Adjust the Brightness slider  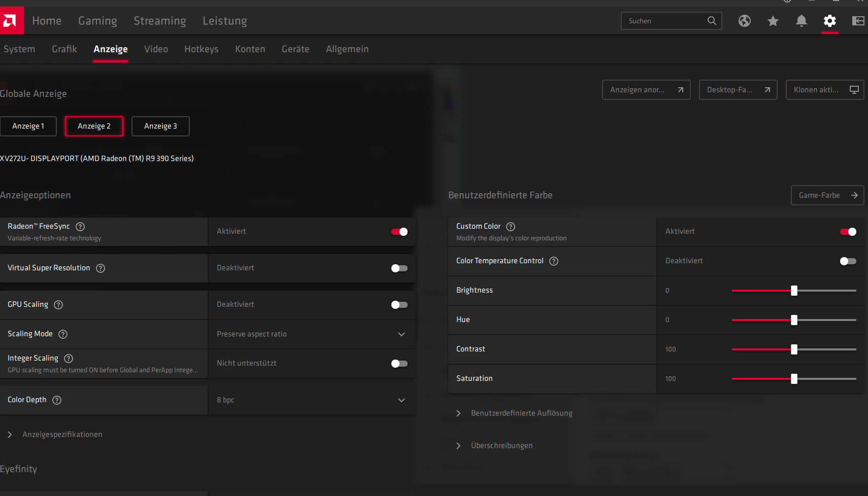[x=794, y=291]
